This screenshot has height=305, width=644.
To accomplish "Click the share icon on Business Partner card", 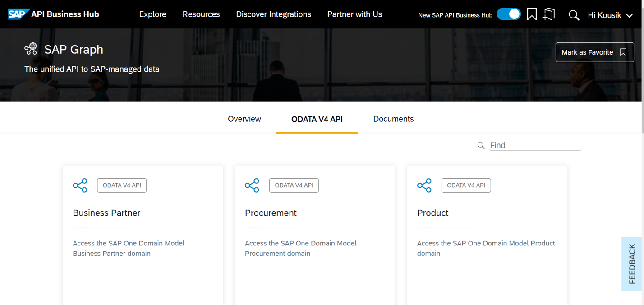I will 80,185.
